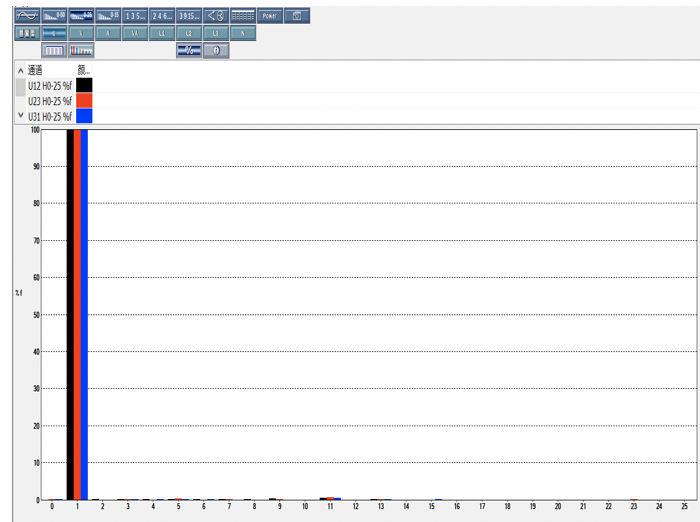Viewport: 700px width, 522px height.
Task: Toggle the VA filter button
Action: pyautogui.click(x=135, y=33)
